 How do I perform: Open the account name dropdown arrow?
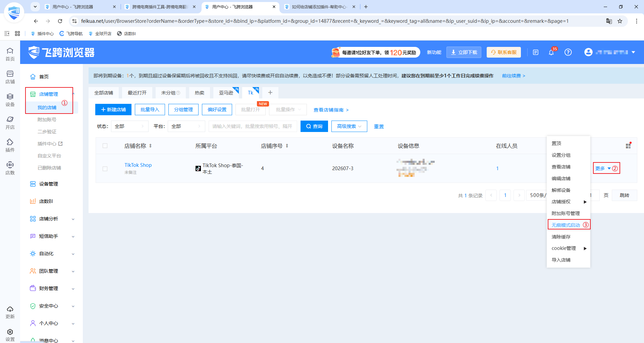tap(633, 52)
